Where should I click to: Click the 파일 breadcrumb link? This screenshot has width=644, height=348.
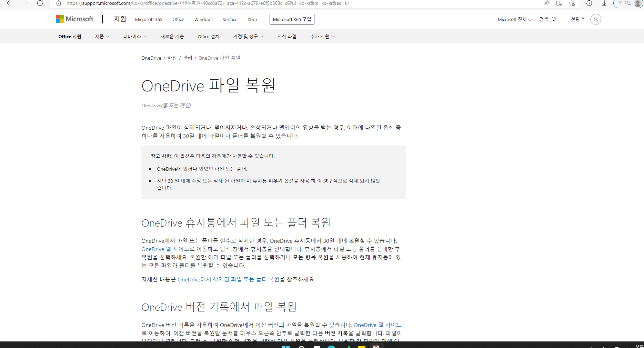click(172, 58)
